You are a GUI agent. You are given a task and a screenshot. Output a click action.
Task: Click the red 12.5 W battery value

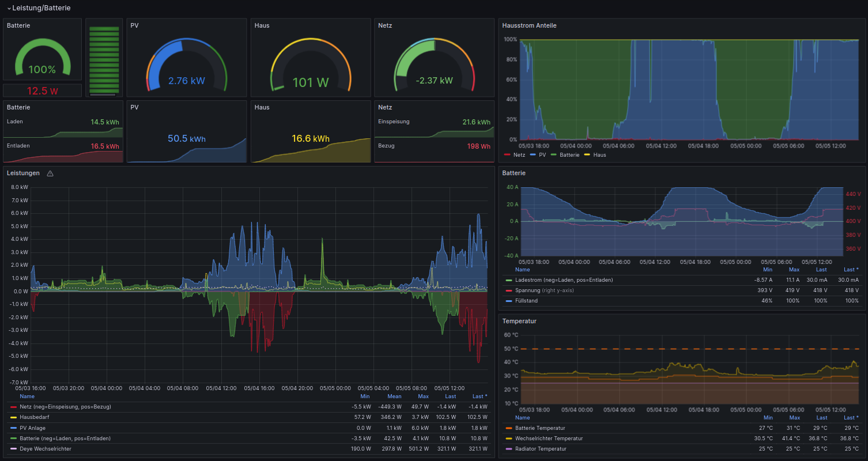coord(42,91)
